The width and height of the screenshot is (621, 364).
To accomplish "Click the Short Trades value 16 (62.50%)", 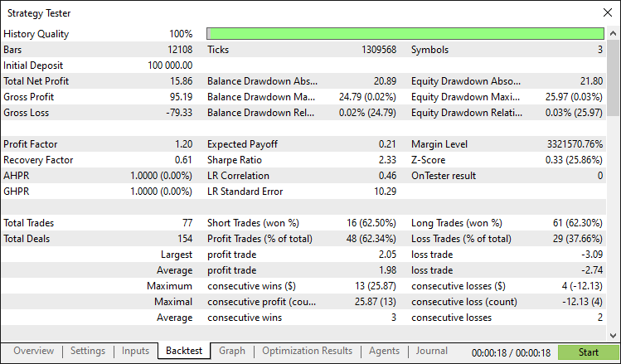I will click(371, 223).
